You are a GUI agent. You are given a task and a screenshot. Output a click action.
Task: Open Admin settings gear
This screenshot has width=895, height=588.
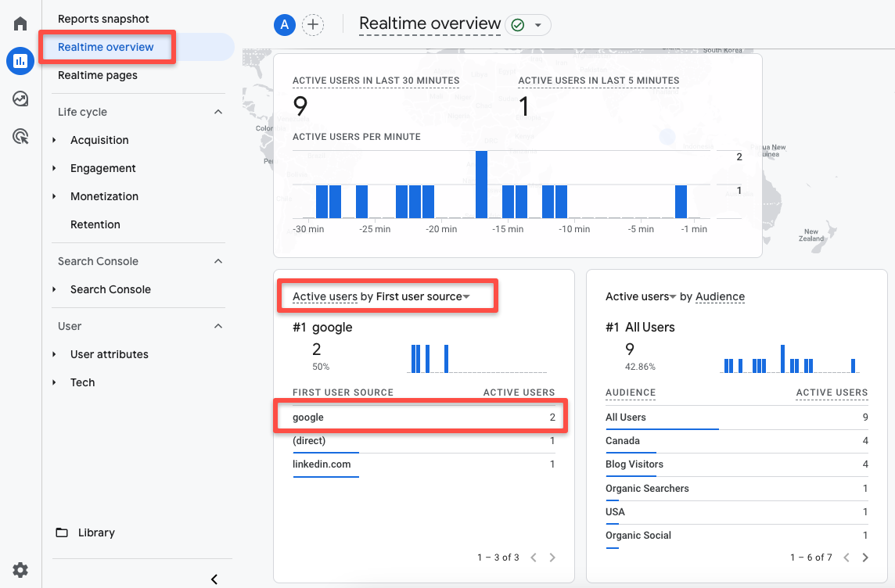coord(20,569)
